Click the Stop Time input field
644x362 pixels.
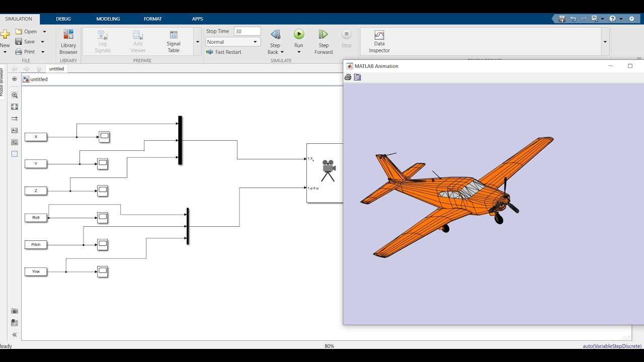(247, 31)
